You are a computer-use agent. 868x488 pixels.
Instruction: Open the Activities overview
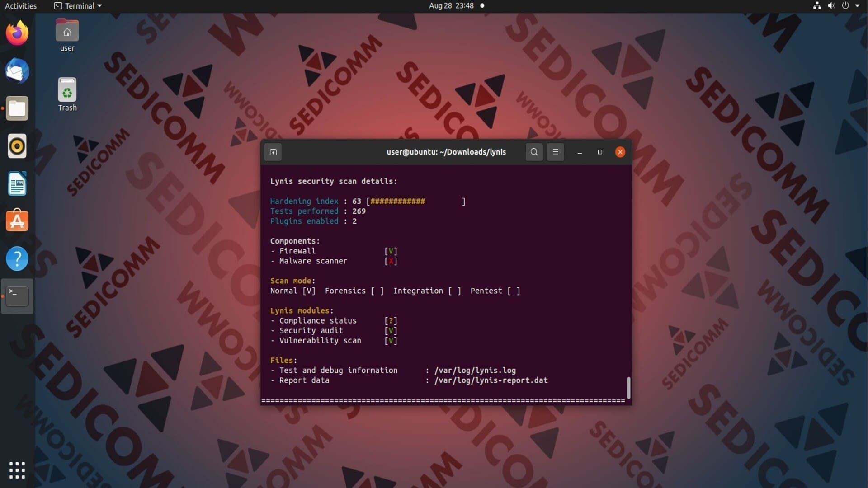tap(21, 6)
